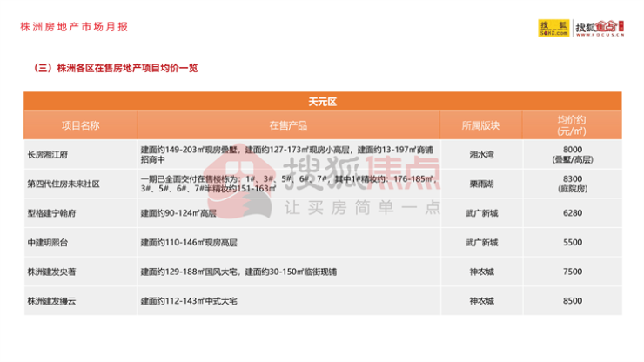This screenshot has height=362, width=644.
Task: Select the 天元区 orange header bar
Action: [322, 103]
